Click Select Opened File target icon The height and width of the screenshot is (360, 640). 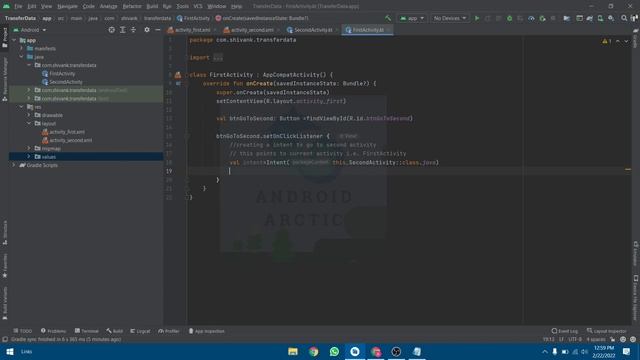(x=111, y=30)
